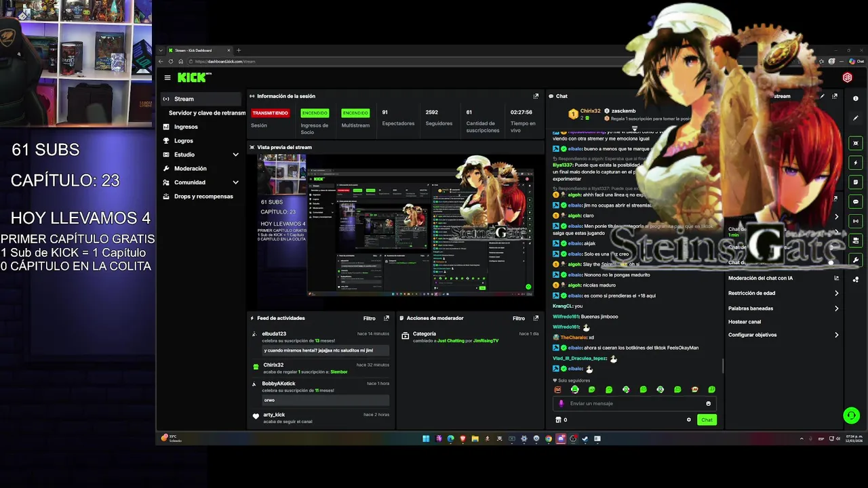
Task: Toggle broadcast signal icon in right toolbar
Action: 855,221
